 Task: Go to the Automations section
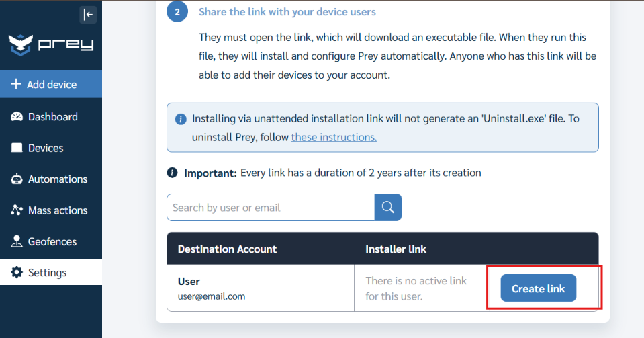[x=51, y=179]
